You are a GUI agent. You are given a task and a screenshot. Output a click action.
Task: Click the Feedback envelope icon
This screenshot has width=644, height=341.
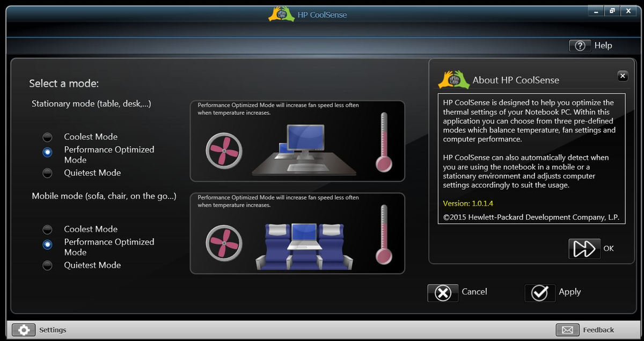point(568,330)
